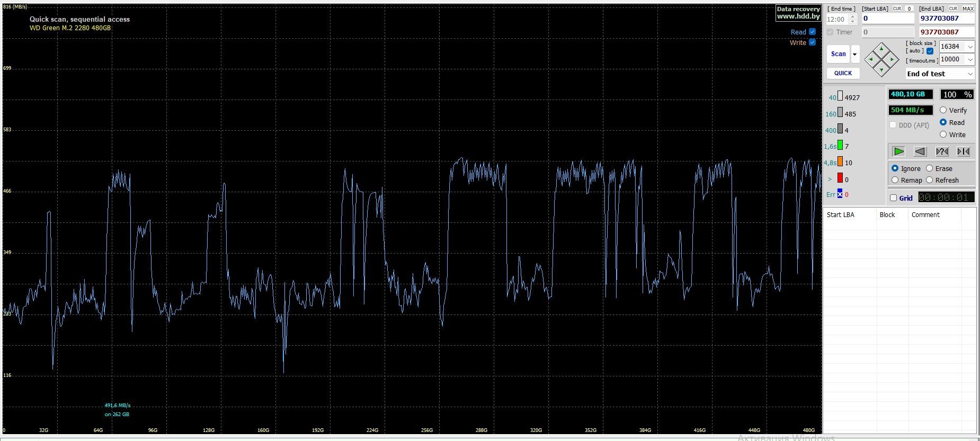Select the random scan mode icon
This screenshot has width=980, height=441.
pyautogui.click(x=942, y=151)
